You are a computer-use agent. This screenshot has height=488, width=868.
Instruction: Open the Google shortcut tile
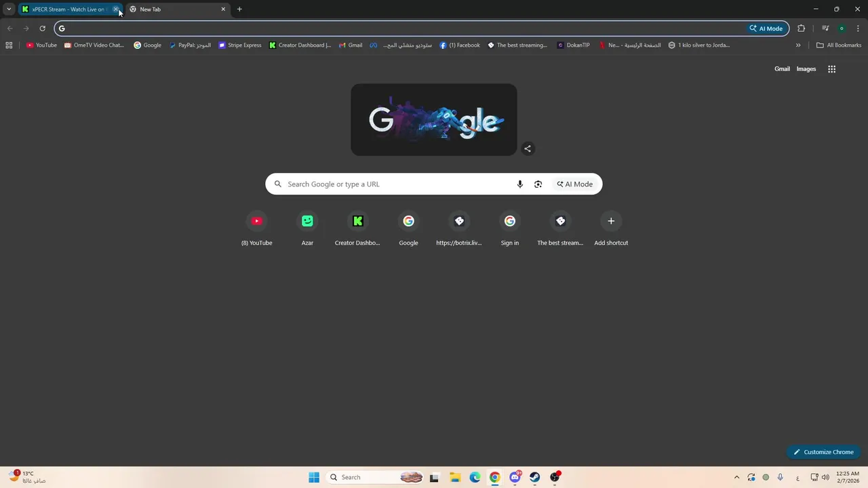click(408, 228)
